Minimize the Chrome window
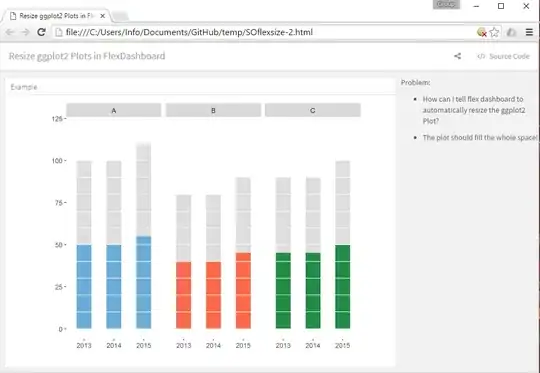540x373 pixels. pyautogui.click(x=476, y=6)
